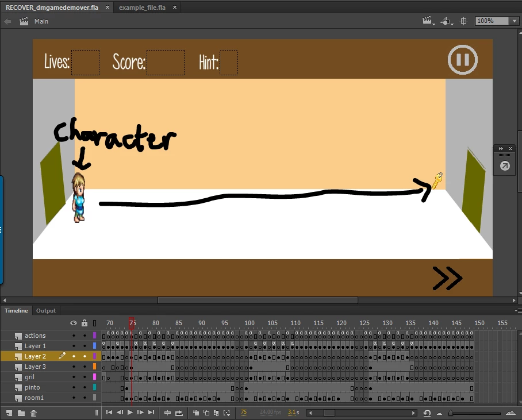Viewport: 522px width, 420px height.
Task: Click the Main scene clapperboard icon
Action: (24, 22)
